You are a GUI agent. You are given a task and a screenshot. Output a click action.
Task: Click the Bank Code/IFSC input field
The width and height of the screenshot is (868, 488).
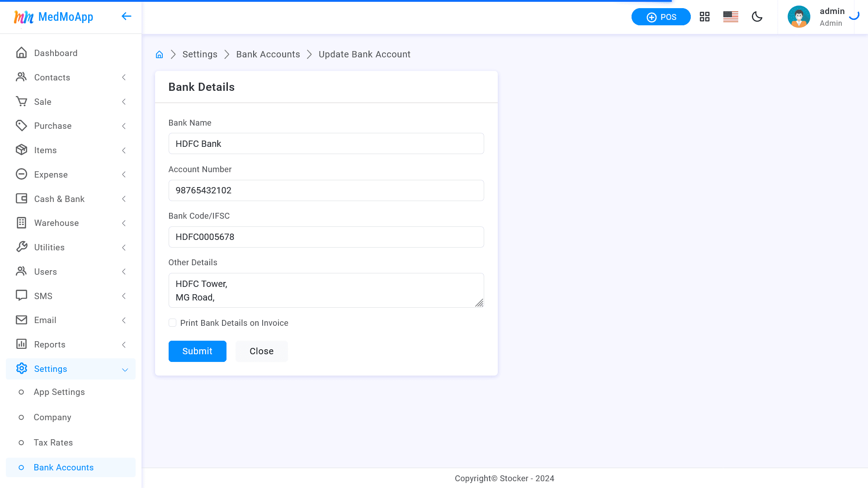(326, 237)
